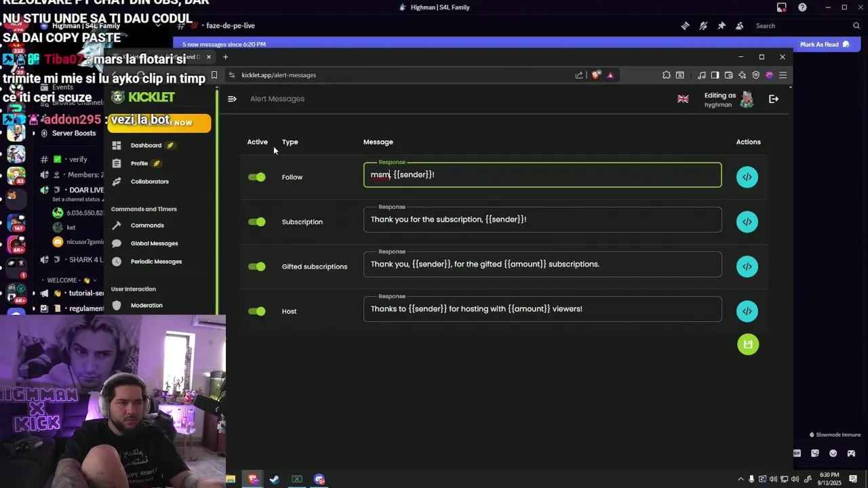Show Discord member list
The image size is (868, 488).
[739, 26]
